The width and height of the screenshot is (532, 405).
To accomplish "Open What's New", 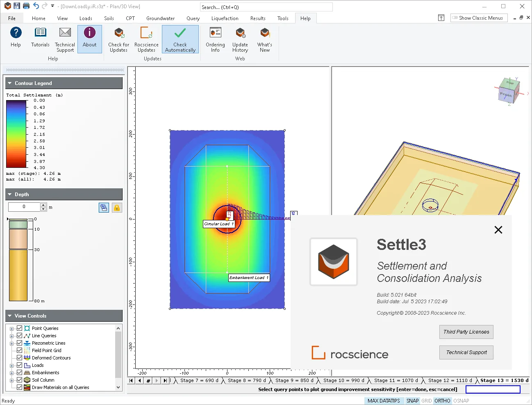I will pyautogui.click(x=265, y=39).
